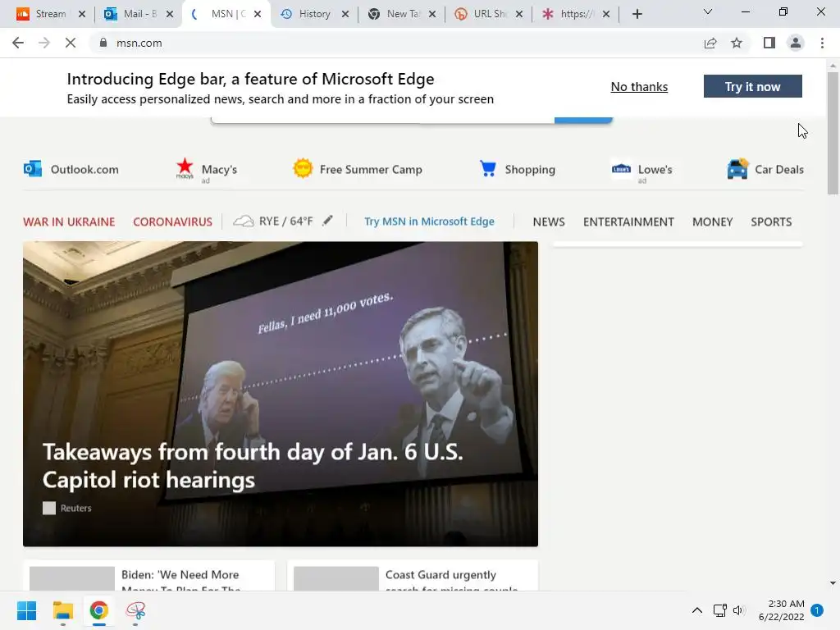Click the browser forward arrow
This screenshot has width=840, height=630.
tap(44, 43)
